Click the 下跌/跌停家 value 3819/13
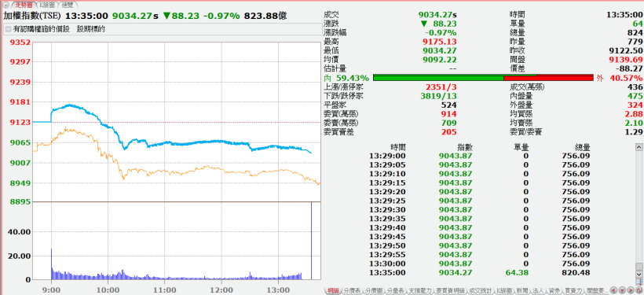 439,96
